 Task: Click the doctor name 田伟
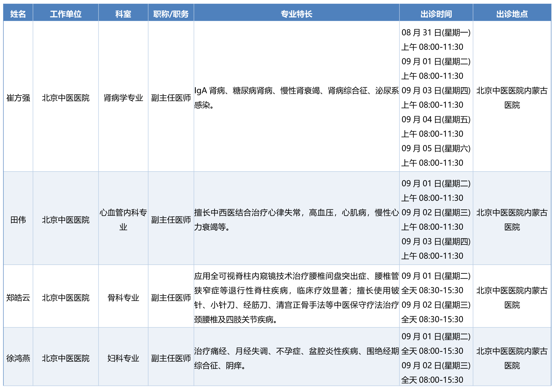[18, 220]
